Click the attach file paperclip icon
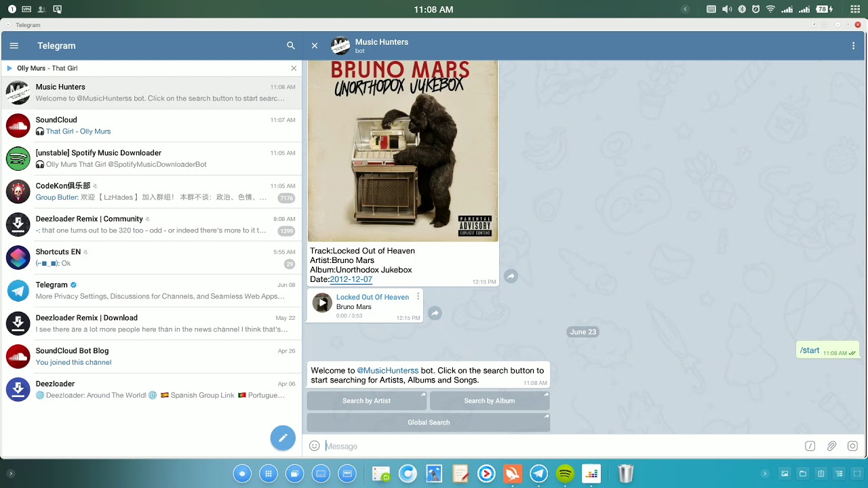The height and width of the screenshot is (488, 868). click(x=831, y=446)
